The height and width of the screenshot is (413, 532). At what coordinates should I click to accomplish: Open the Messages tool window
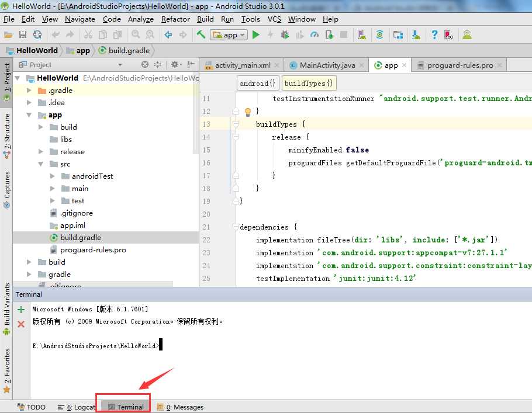click(180, 407)
